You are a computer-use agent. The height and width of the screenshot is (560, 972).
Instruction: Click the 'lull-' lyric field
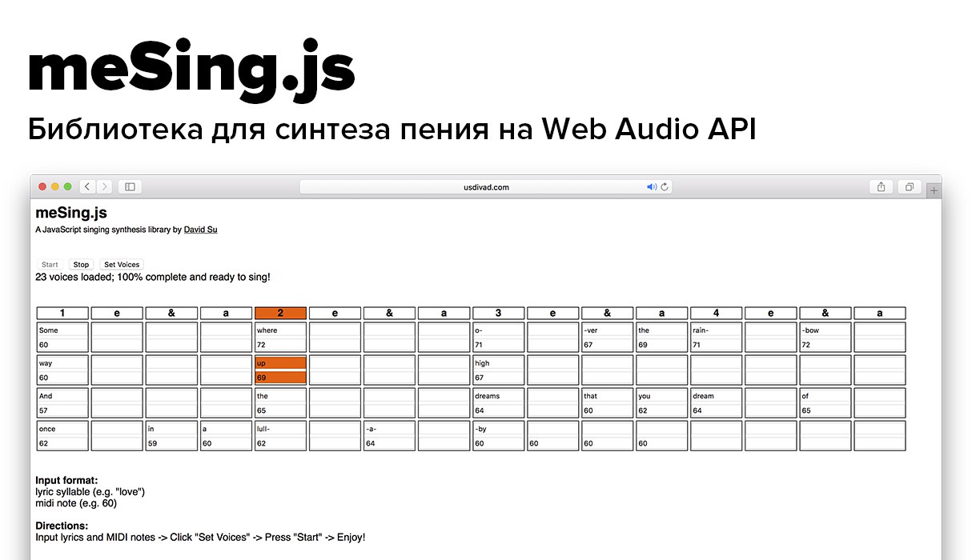coord(280,428)
